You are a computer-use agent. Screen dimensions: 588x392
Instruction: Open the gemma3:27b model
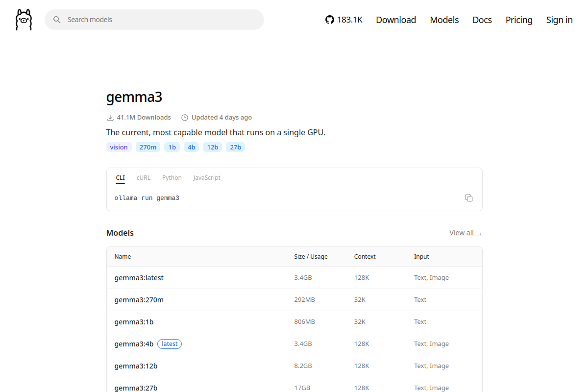pyautogui.click(x=136, y=388)
